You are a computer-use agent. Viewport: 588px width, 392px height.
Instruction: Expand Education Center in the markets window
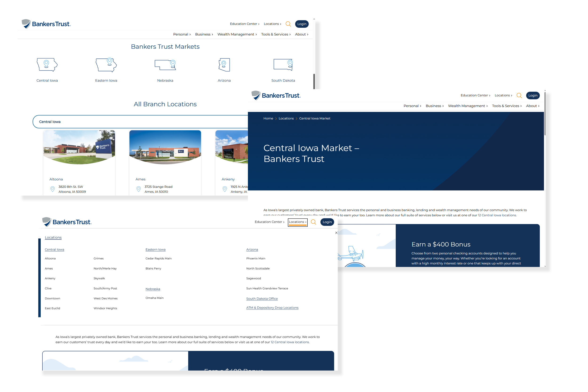[x=245, y=24]
